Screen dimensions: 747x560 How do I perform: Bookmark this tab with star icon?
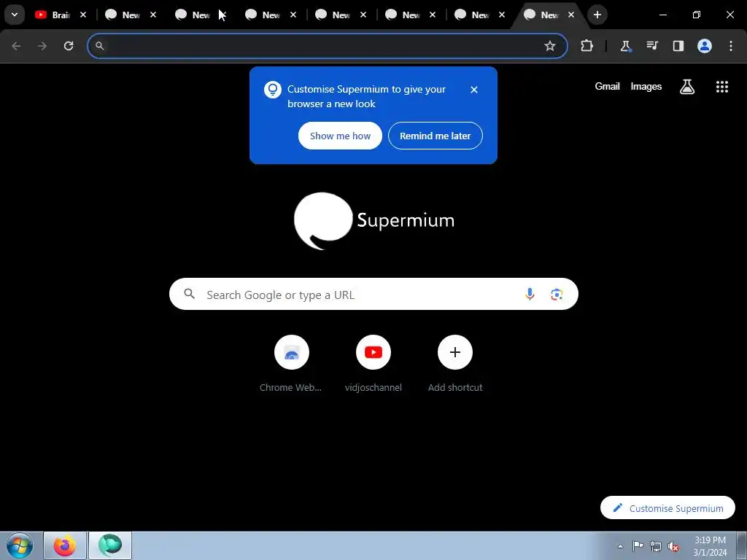(550, 46)
